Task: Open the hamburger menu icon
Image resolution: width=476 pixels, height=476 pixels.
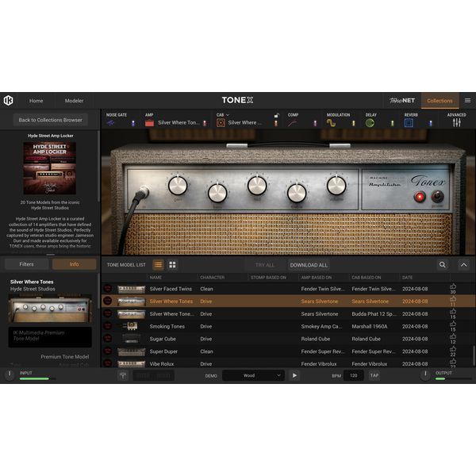Action: (467, 101)
